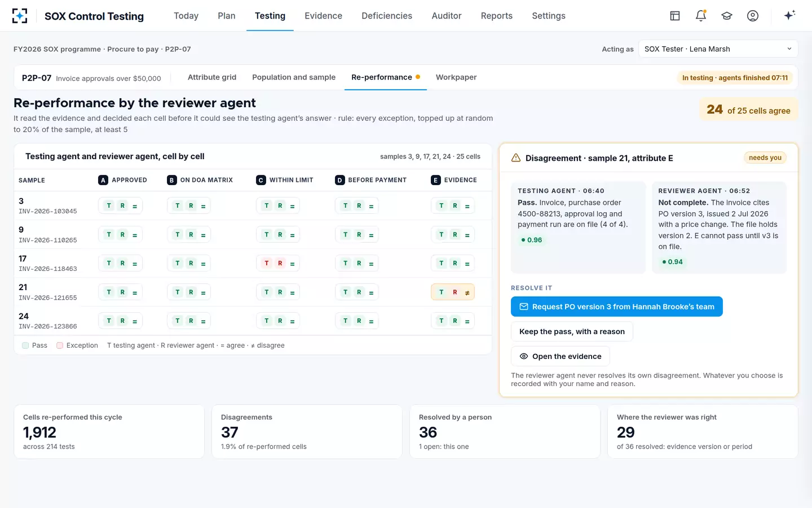The image size is (812, 508).
Task: Select the Within Limit exception cell for sample 17
Action: (x=278, y=264)
